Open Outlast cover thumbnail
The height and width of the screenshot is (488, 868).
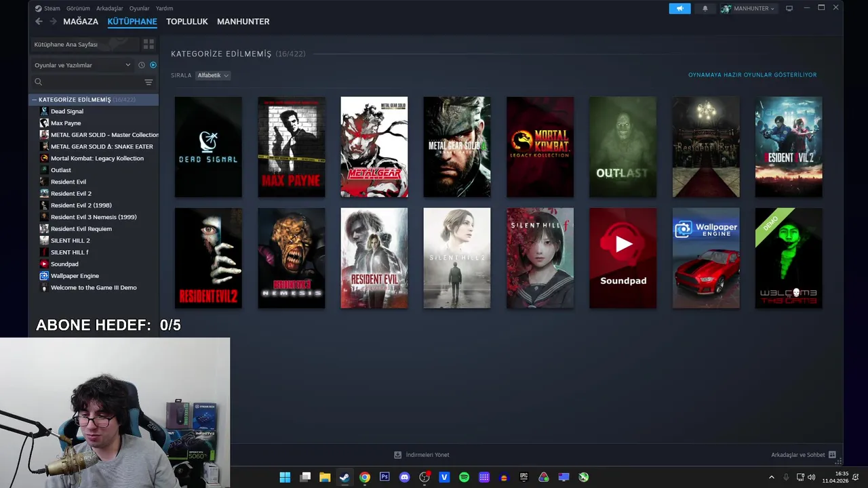click(x=623, y=147)
